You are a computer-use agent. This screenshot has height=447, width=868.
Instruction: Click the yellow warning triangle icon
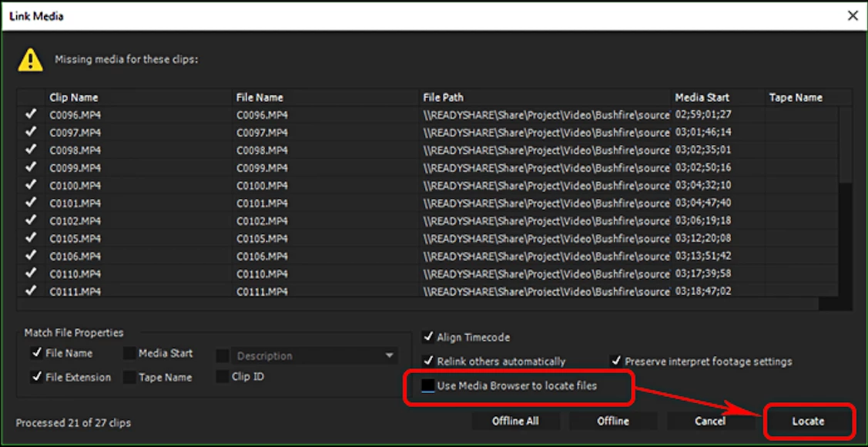pos(31,59)
